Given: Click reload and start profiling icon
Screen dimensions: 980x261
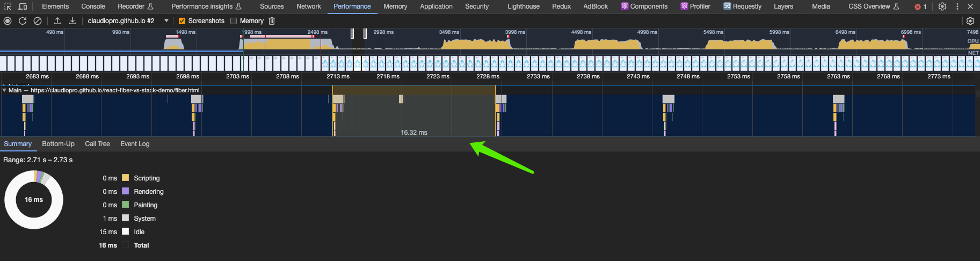Looking at the screenshot, I should [x=23, y=21].
